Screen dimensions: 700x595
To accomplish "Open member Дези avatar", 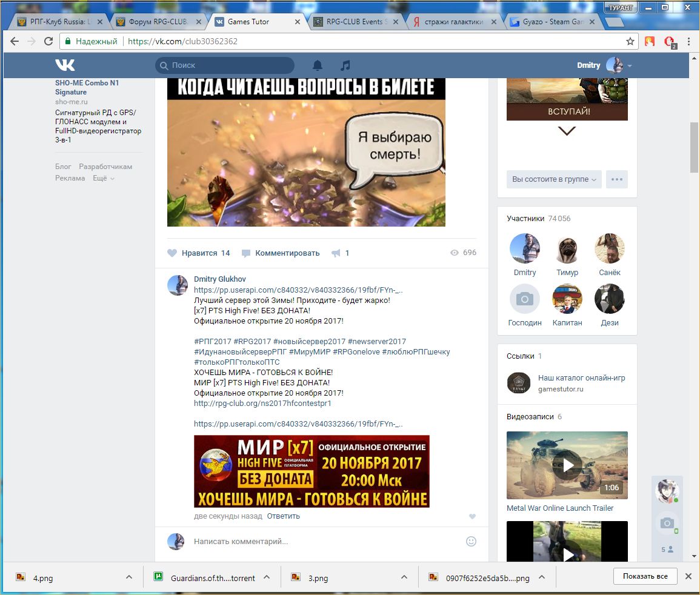I will [609, 299].
